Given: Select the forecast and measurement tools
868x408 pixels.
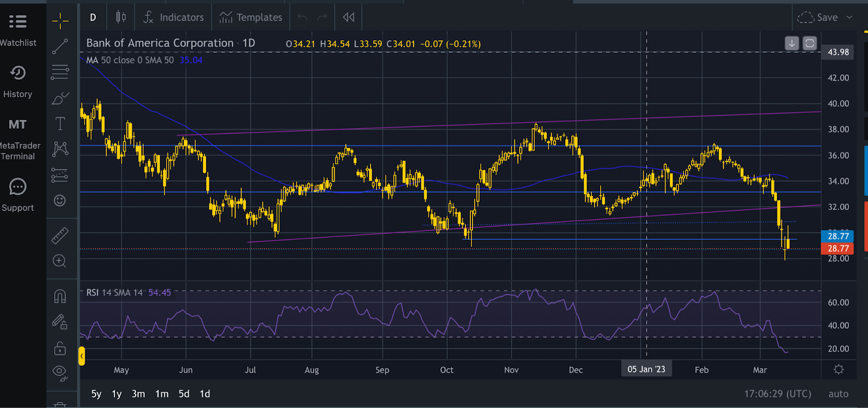Looking at the screenshot, I should tap(60, 175).
